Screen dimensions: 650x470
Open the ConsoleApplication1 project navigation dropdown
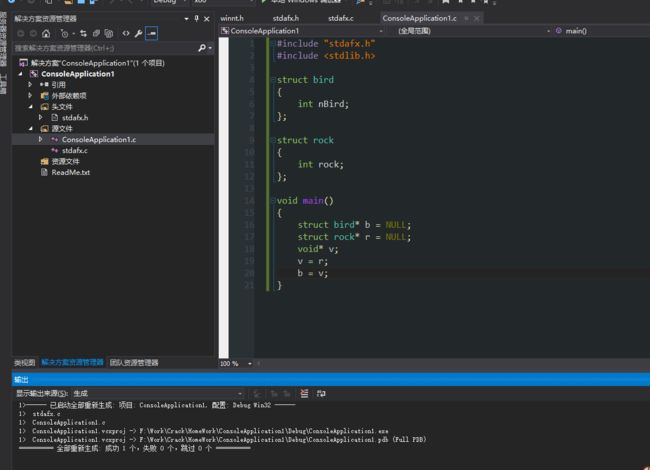381,31
